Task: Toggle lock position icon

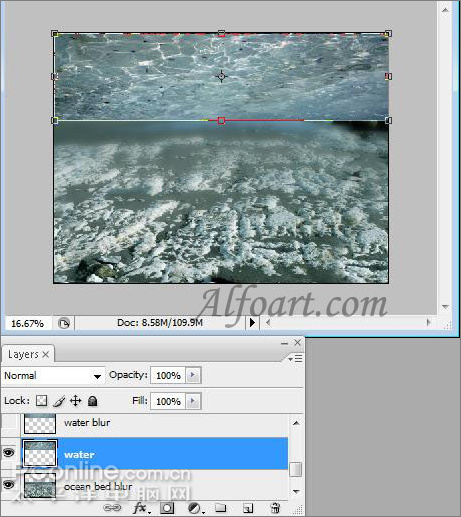Action: point(76,401)
